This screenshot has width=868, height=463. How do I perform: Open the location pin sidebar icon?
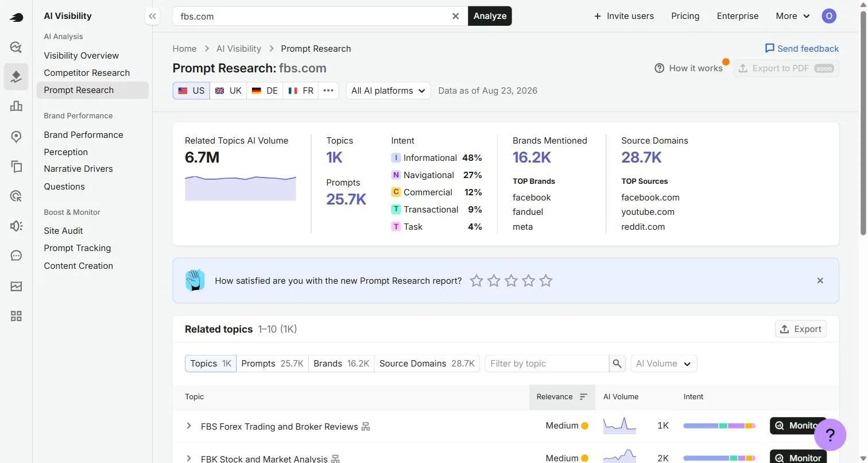coord(16,137)
